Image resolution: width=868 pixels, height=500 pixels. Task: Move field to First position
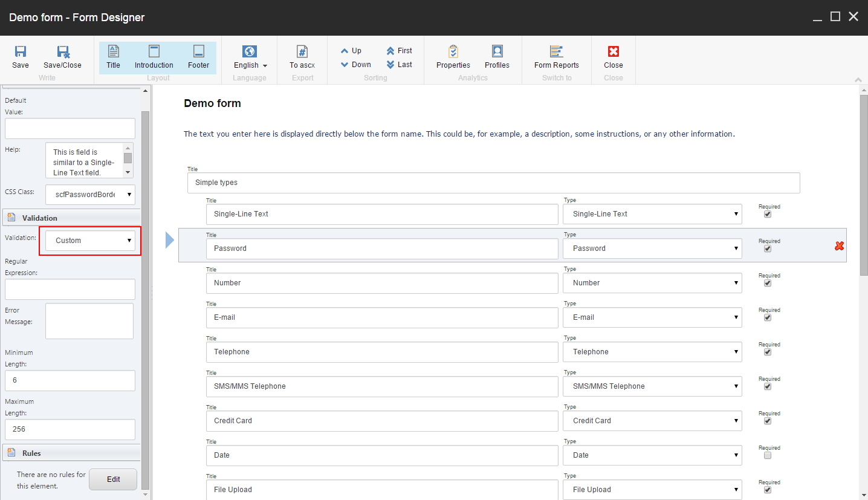click(x=399, y=51)
